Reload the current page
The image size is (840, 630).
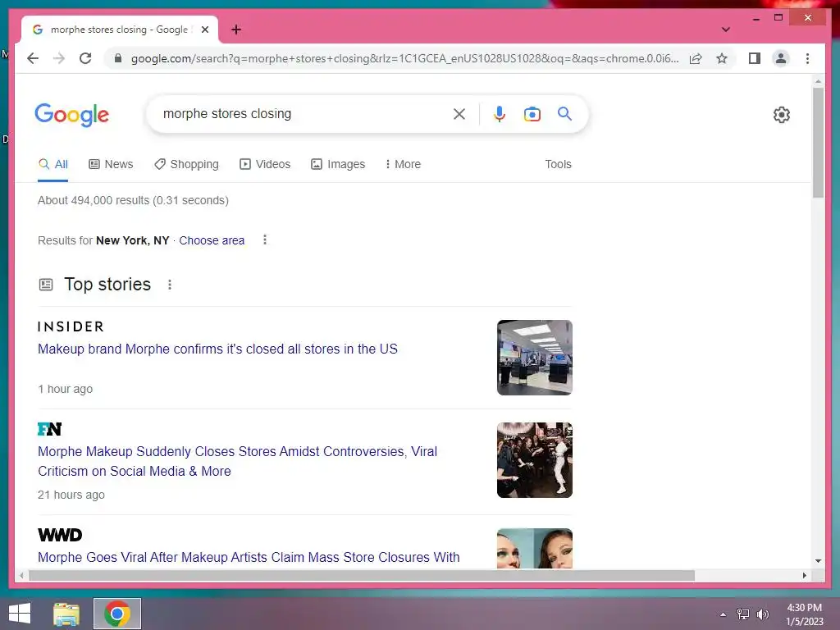85,58
